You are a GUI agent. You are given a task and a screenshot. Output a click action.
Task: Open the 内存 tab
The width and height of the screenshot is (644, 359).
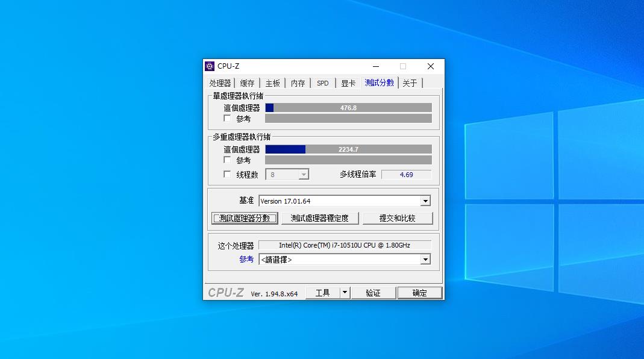pyautogui.click(x=297, y=83)
